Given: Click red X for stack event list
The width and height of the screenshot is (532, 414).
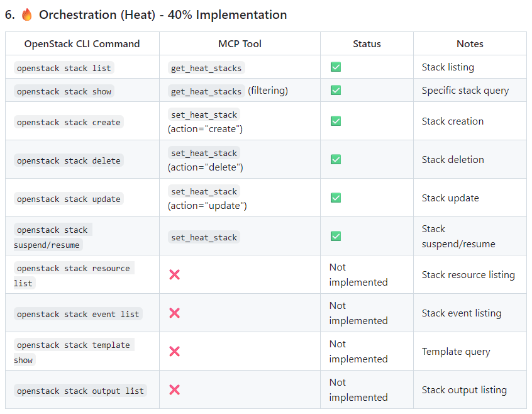Looking at the screenshot, I should point(175,313).
